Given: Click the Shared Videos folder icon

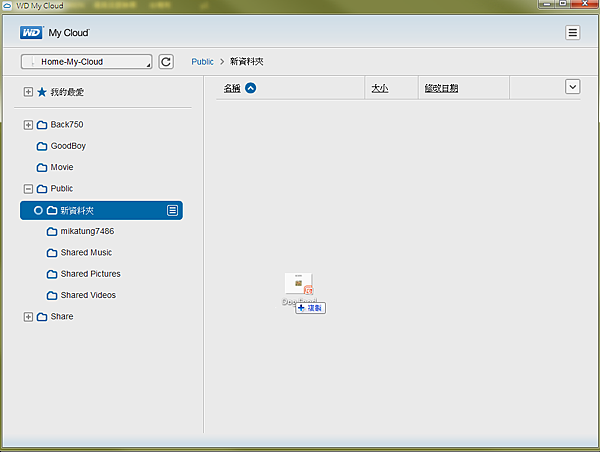Looking at the screenshot, I should pos(52,295).
